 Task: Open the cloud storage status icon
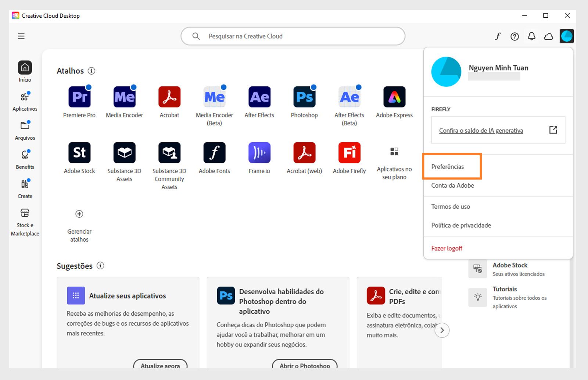pos(548,36)
